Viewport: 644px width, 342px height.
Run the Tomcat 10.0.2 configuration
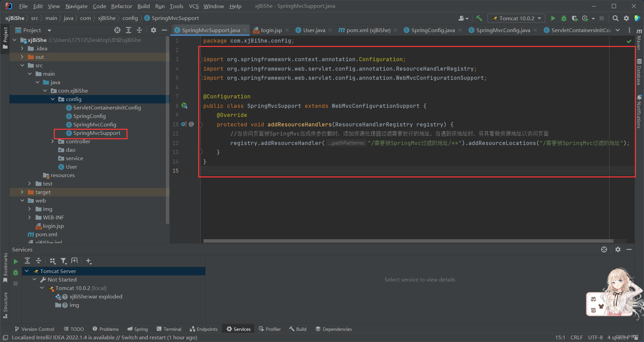pos(553,18)
